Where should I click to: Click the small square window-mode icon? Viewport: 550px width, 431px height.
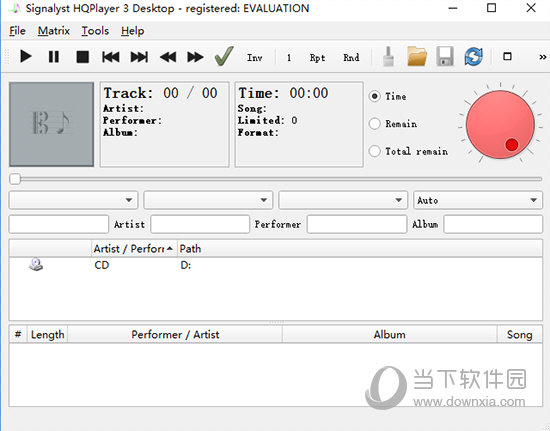[x=507, y=56]
